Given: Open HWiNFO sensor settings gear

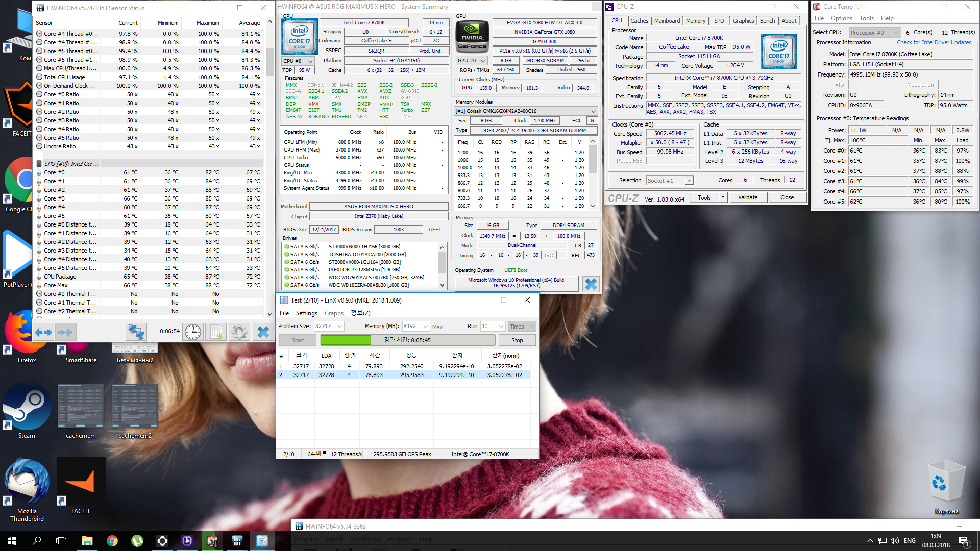Looking at the screenshot, I should [239, 332].
